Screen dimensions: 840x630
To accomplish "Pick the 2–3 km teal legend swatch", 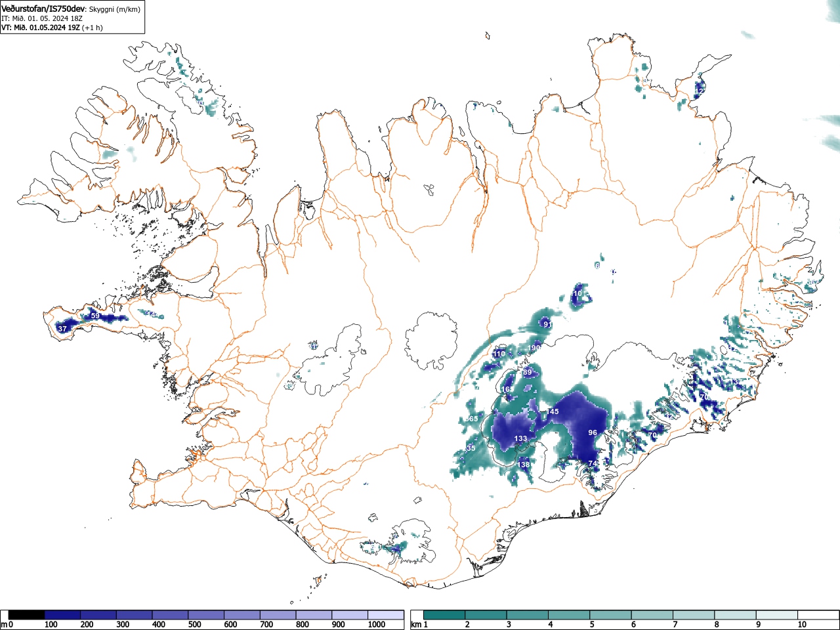I will pyautogui.click(x=486, y=615).
